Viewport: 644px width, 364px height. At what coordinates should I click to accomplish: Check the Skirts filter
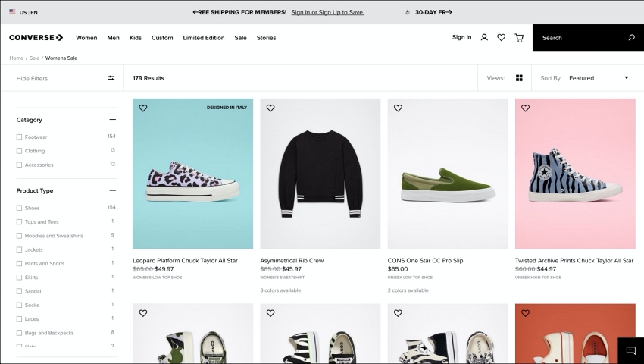pyautogui.click(x=19, y=278)
